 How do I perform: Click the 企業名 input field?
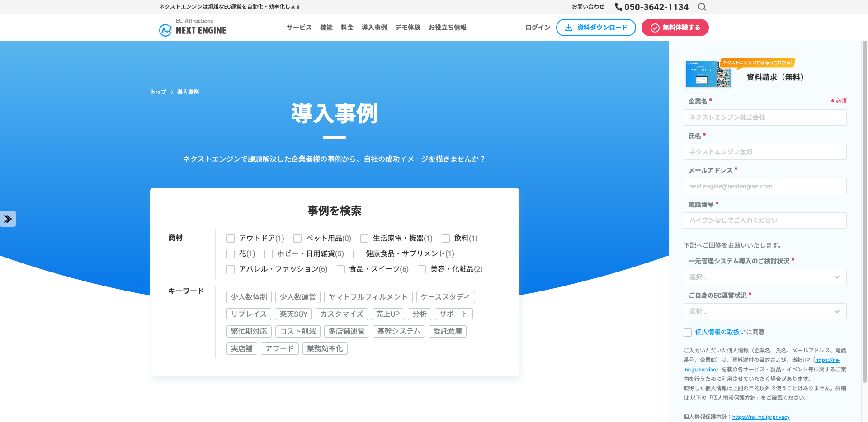coord(764,117)
